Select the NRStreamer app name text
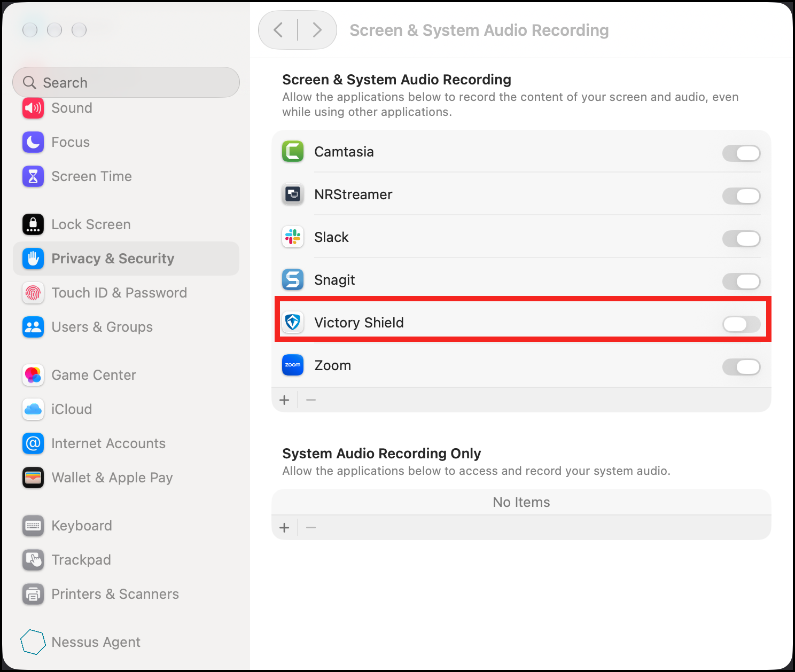Screen dimensions: 795x672 pos(353,194)
